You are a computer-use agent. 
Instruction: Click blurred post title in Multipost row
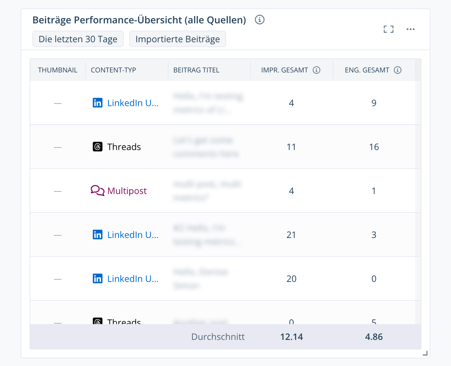pyautogui.click(x=207, y=191)
